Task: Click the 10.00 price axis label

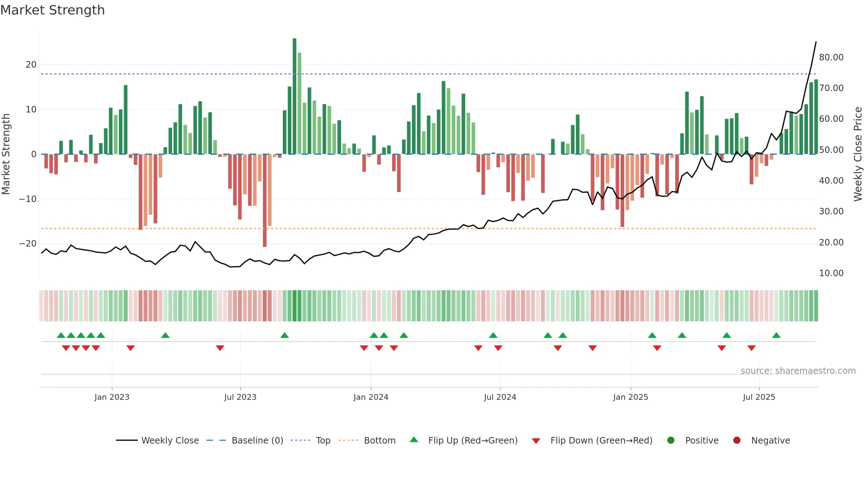Action: pyautogui.click(x=831, y=273)
